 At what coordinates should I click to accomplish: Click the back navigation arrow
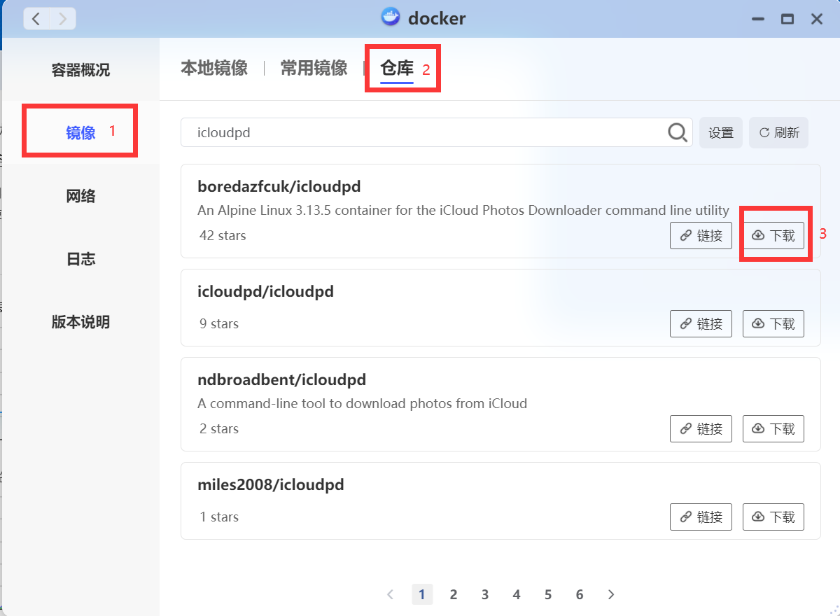click(x=36, y=18)
